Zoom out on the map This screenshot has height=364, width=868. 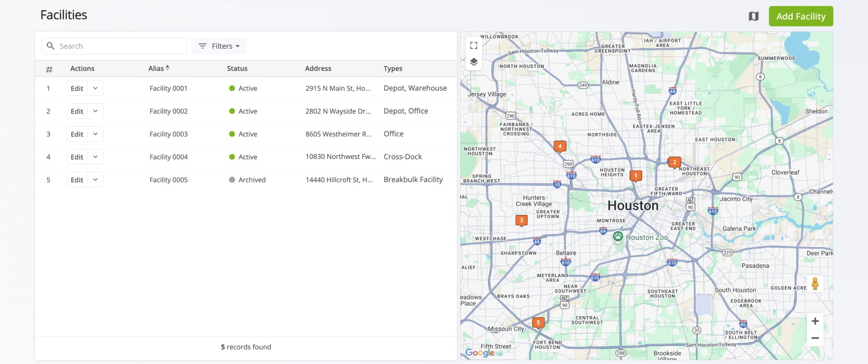[815, 338]
